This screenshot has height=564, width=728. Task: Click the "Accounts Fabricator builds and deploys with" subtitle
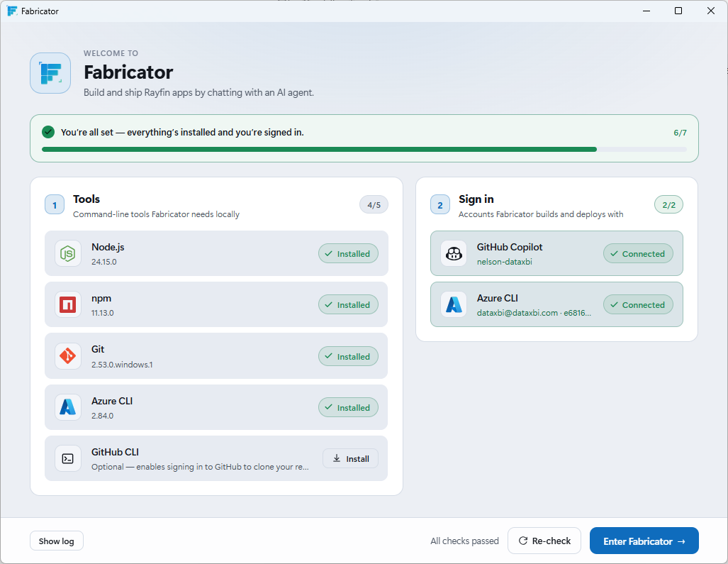[541, 214]
